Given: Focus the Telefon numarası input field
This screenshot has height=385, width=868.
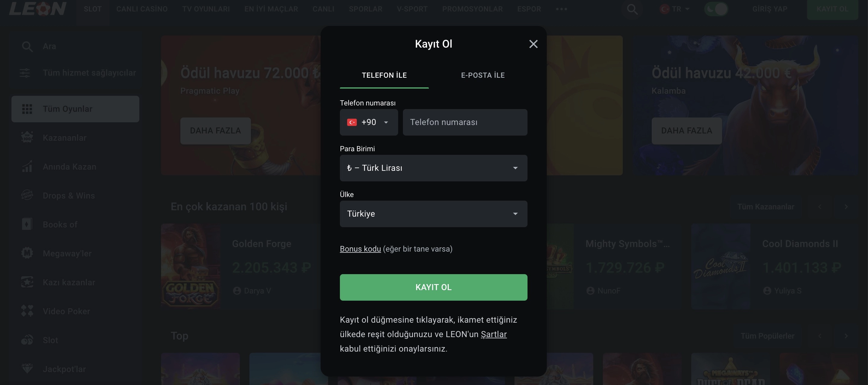Looking at the screenshot, I should point(465,122).
